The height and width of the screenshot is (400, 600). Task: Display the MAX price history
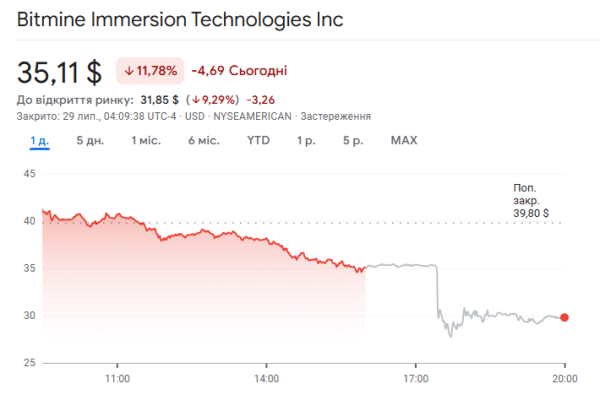pos(404,140)
